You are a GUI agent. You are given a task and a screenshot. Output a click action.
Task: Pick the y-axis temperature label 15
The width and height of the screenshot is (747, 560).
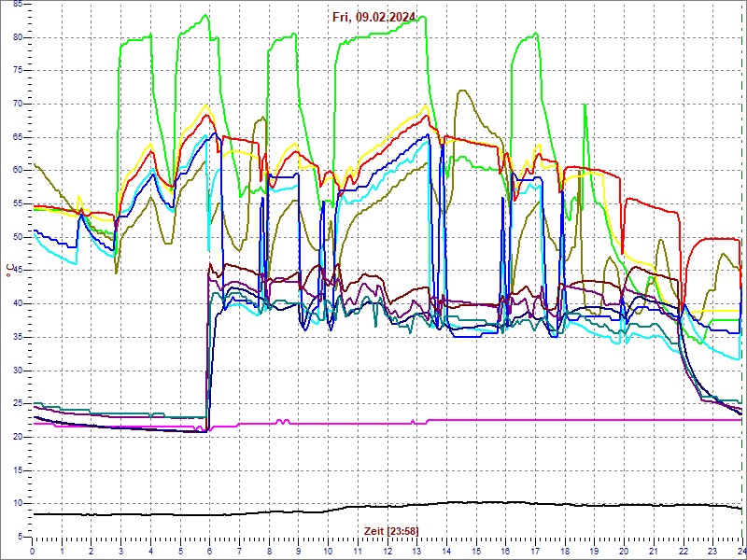19,470
